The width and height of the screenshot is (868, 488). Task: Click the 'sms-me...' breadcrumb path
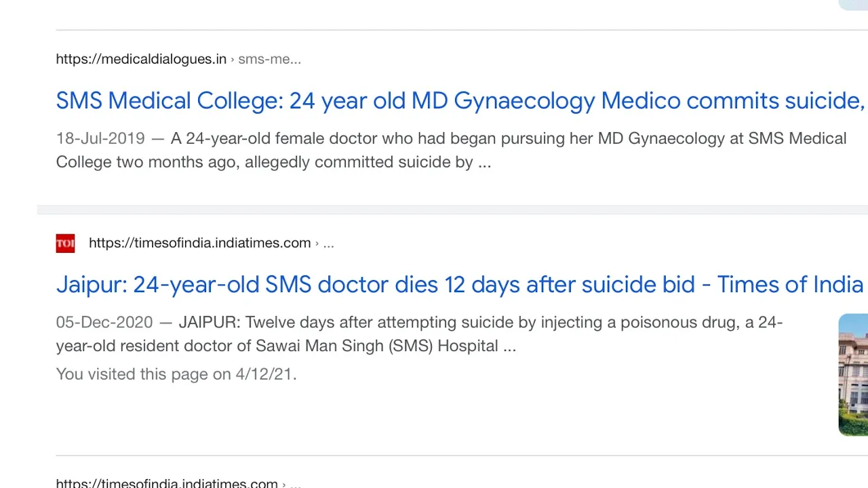269,59
